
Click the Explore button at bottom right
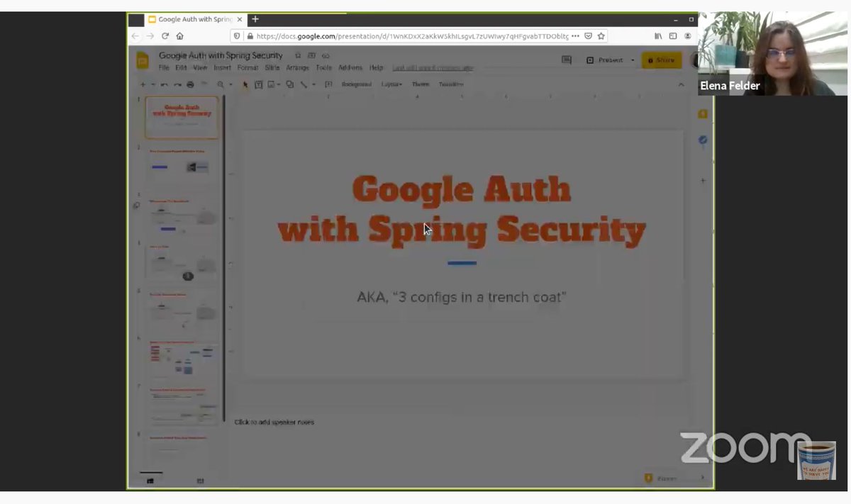pyautogui.click(x=661, y=478)
